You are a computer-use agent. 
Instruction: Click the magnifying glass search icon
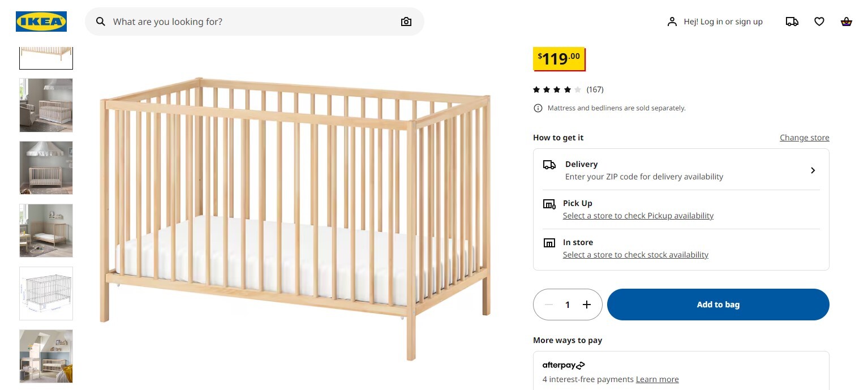click(x=101, y=22)
